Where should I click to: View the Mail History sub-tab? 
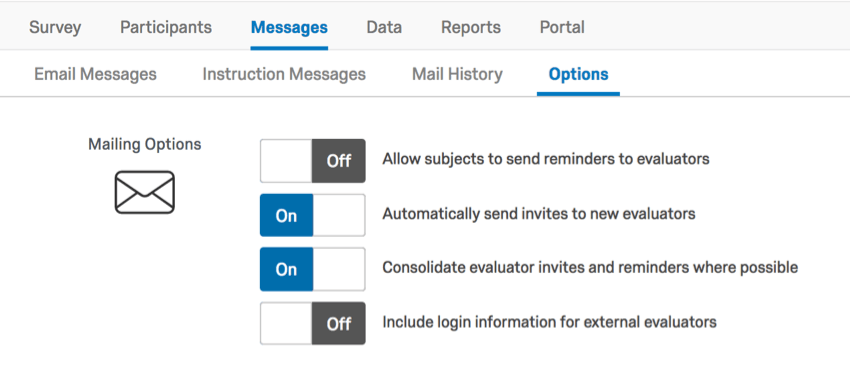[x=457, y=74]
